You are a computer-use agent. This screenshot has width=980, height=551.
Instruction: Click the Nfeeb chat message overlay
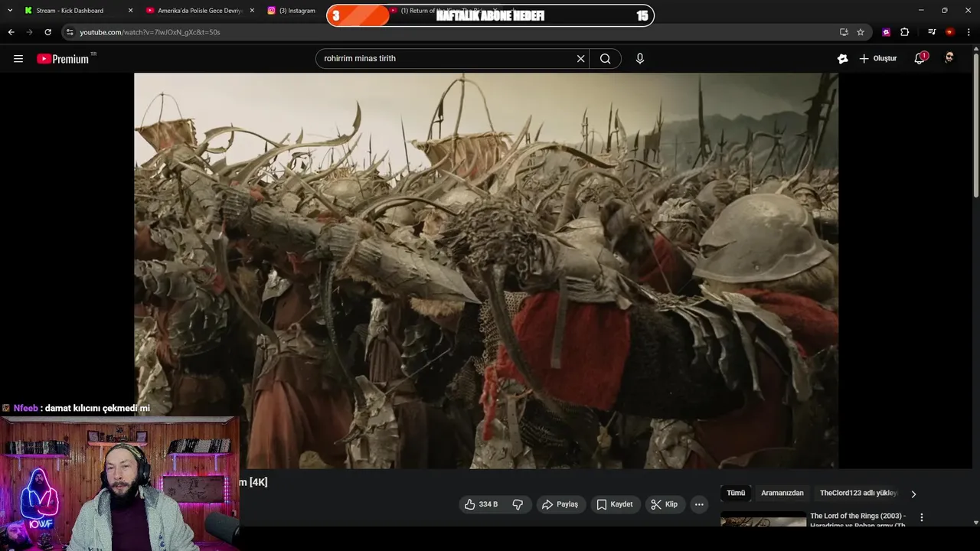click(77, 409)
